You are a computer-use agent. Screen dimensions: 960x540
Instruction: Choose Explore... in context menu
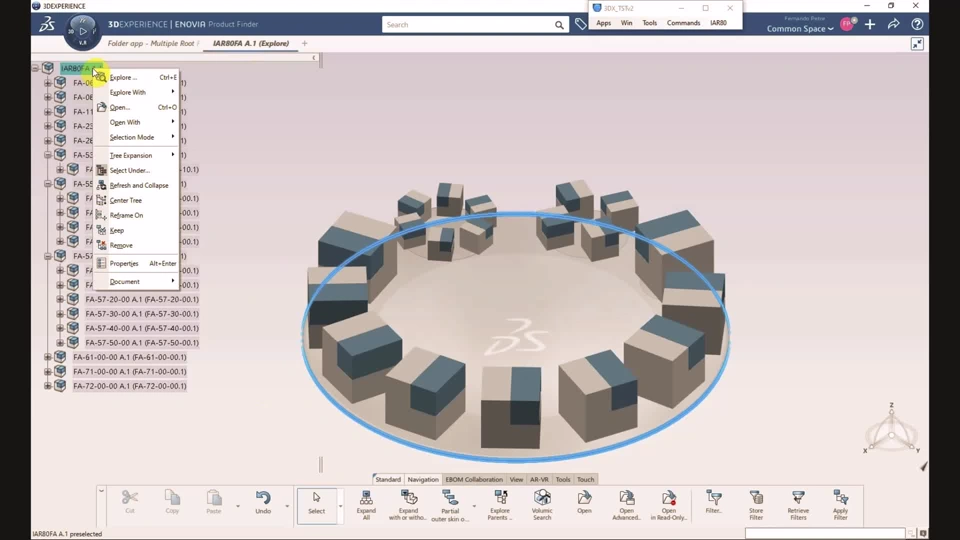pos(136,78)
